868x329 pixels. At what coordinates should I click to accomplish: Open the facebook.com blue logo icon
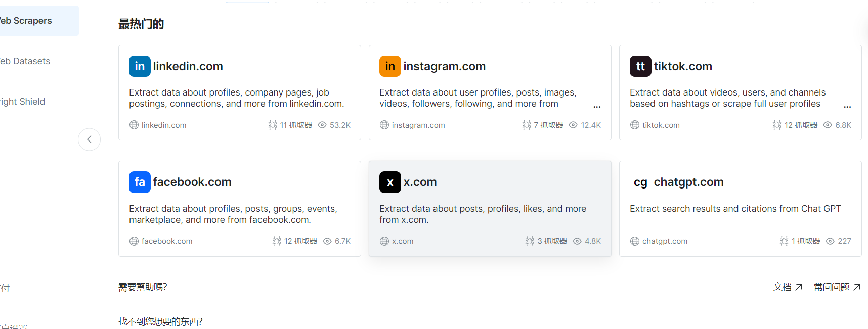point(140,182)
